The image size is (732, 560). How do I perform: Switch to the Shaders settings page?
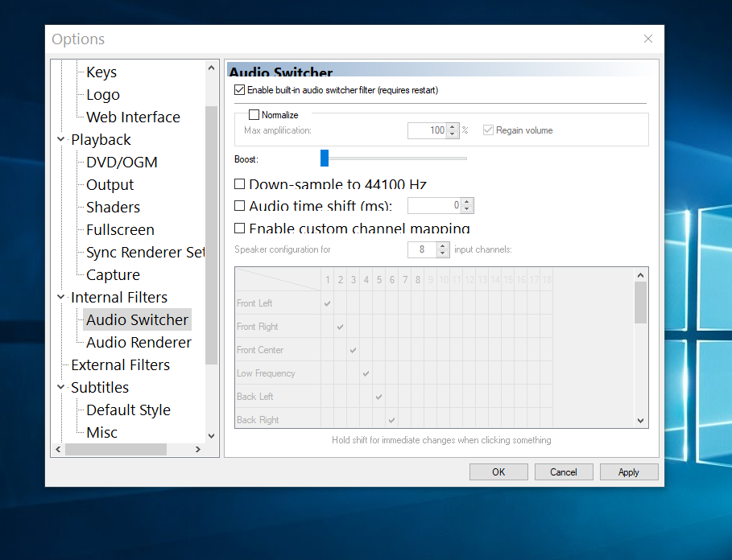(112, 207)
